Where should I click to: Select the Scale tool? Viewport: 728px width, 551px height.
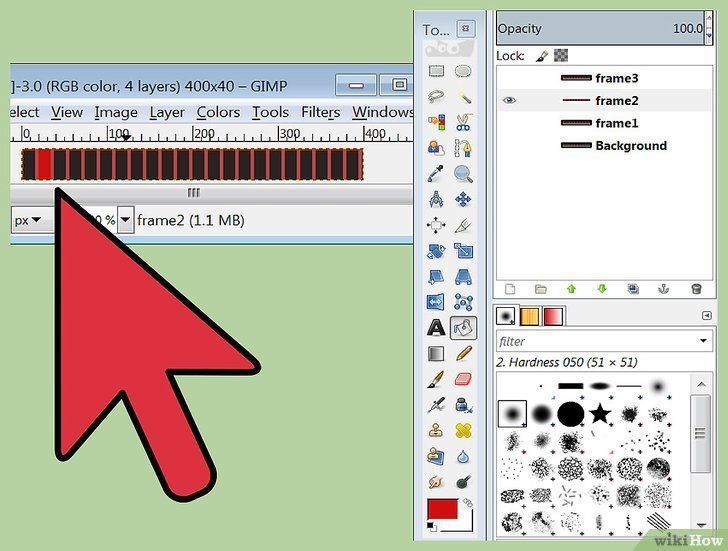tap(463, 251)
